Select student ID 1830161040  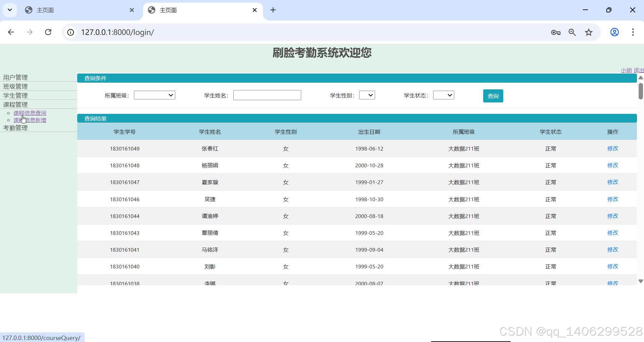pyautogui.click(x=125, y=266)
